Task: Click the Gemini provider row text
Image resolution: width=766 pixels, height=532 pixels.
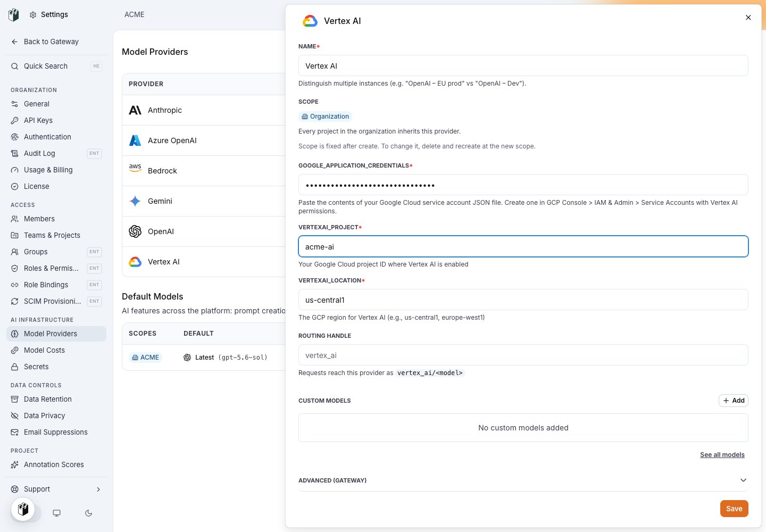Action: [x=160, y=201]
